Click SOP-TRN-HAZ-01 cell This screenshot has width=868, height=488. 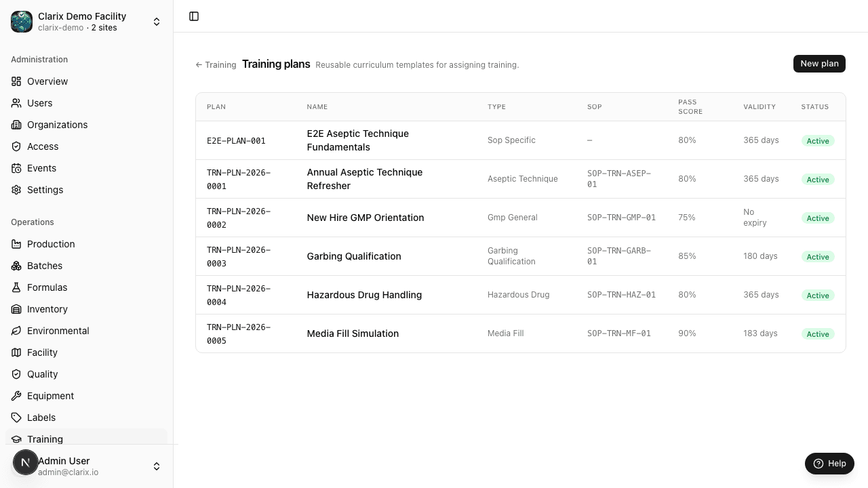621,295
